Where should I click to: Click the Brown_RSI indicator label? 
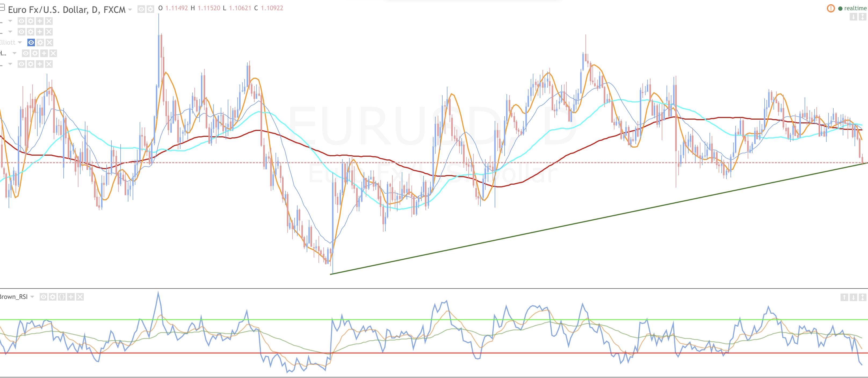[x=14, y=297]
